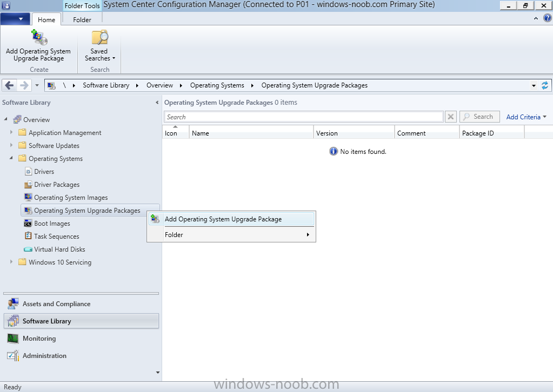The height and width of the screenshot is (392, 553).
Task: Open the Add Criteria dropdown
Action: pyautogui.click(x=526, y=117)
